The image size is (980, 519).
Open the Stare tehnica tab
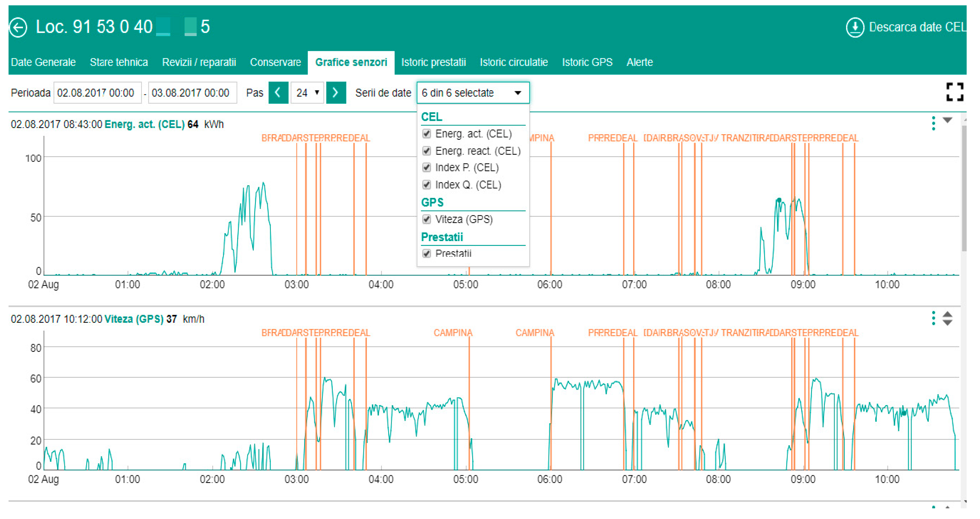[119, 62]
